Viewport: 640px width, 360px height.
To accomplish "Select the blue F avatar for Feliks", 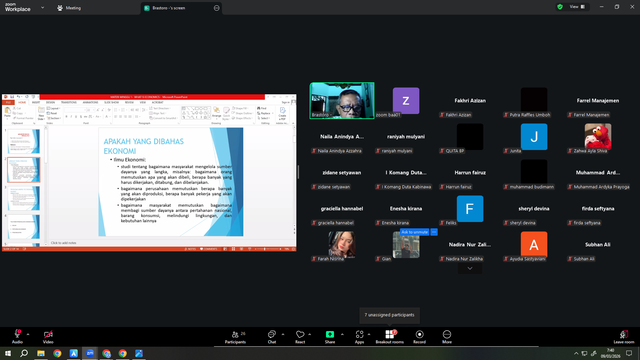I will (x=470, y=209).
